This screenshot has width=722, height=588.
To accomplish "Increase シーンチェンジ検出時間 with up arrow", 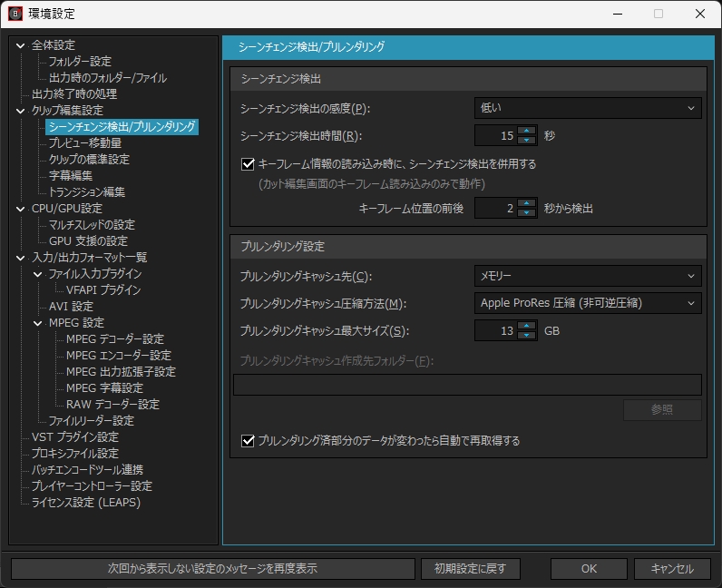I will pyautogui.click(x=526, y=131).
